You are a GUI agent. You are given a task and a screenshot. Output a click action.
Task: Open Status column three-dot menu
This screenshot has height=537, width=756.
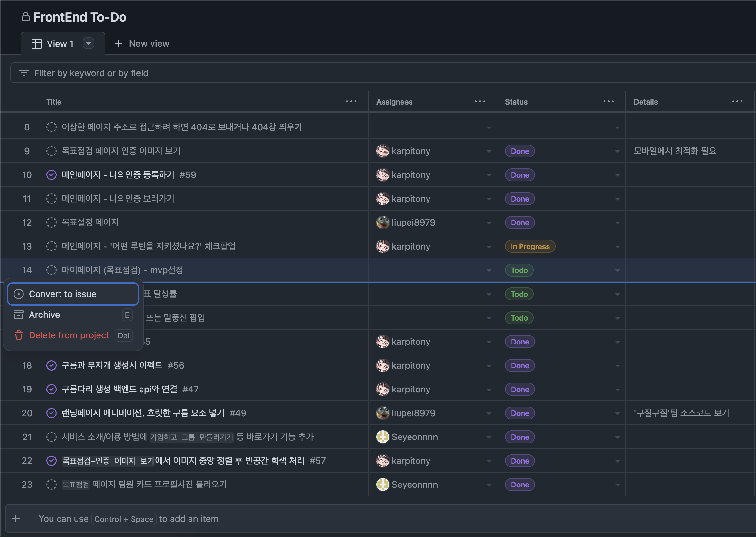tap(608, 102)
